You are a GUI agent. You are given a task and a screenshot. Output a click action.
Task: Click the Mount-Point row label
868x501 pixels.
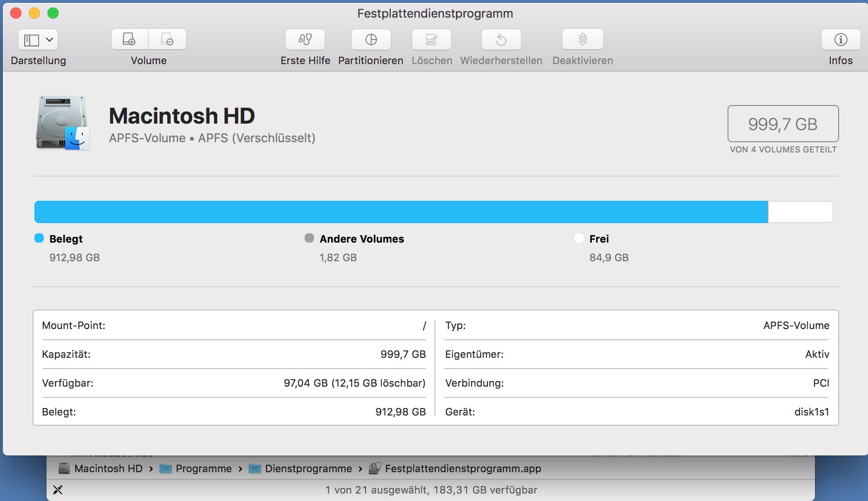(73, 325)
